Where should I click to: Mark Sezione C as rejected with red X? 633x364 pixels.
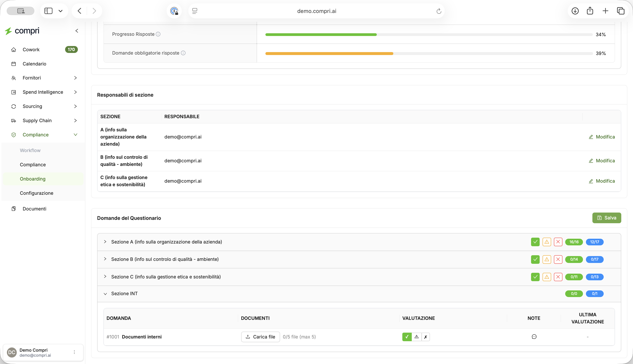[x=558, y=277]
